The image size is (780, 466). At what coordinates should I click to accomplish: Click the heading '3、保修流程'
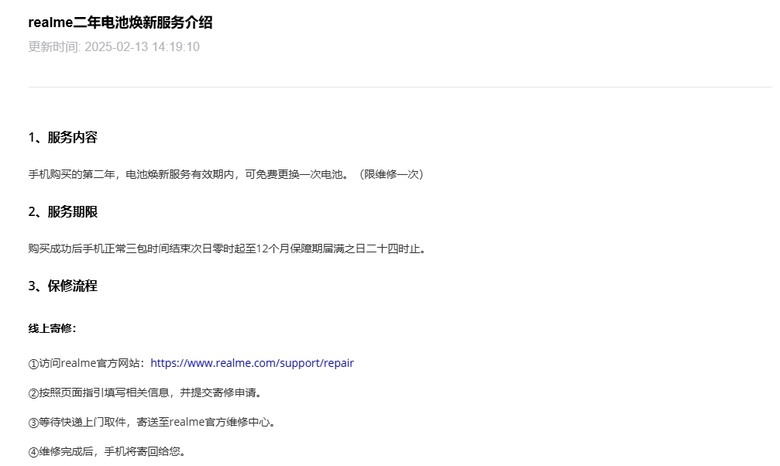pos(63,286)
